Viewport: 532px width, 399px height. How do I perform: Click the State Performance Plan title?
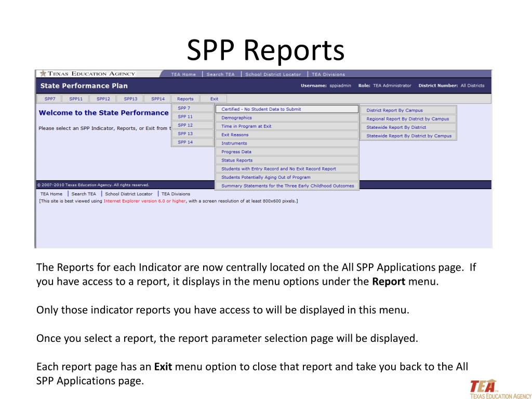[x=84, y=86]
